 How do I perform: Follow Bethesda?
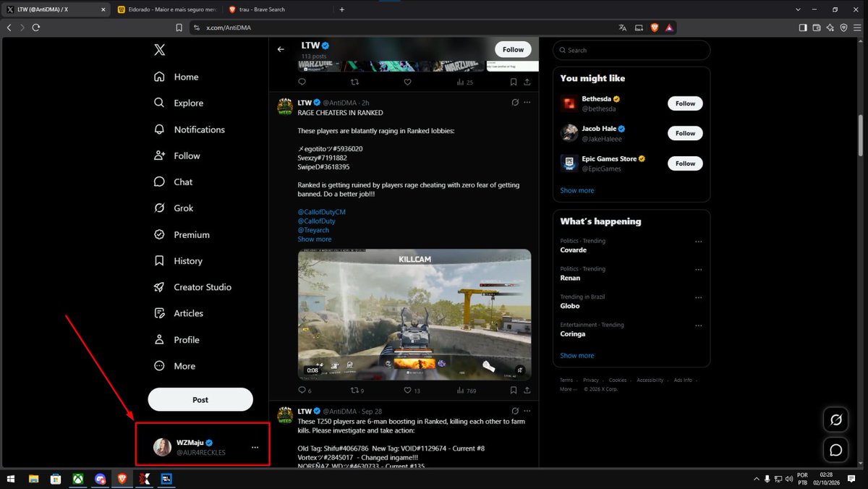tap(685, 103)
